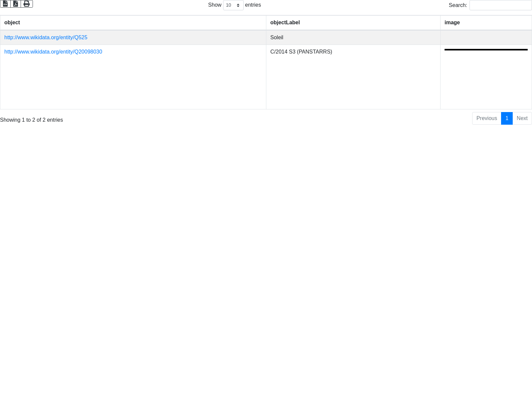Viewport: 532px width, 399px height.
Task: Export table as CSV file
Action: [5, 4]
